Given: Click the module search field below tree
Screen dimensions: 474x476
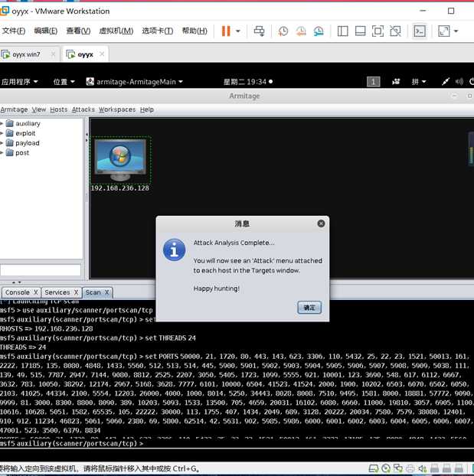Looking at the screenshot, I should tap(41, 270).
